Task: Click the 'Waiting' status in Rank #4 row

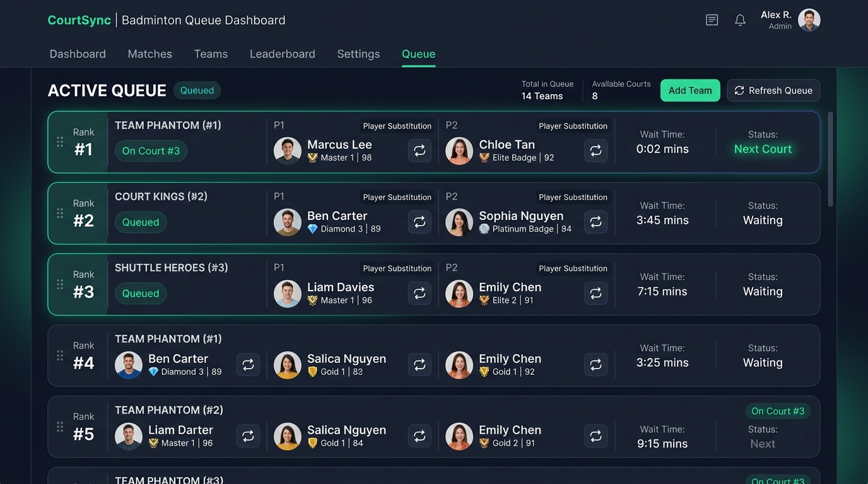Action: click(763, 363)
